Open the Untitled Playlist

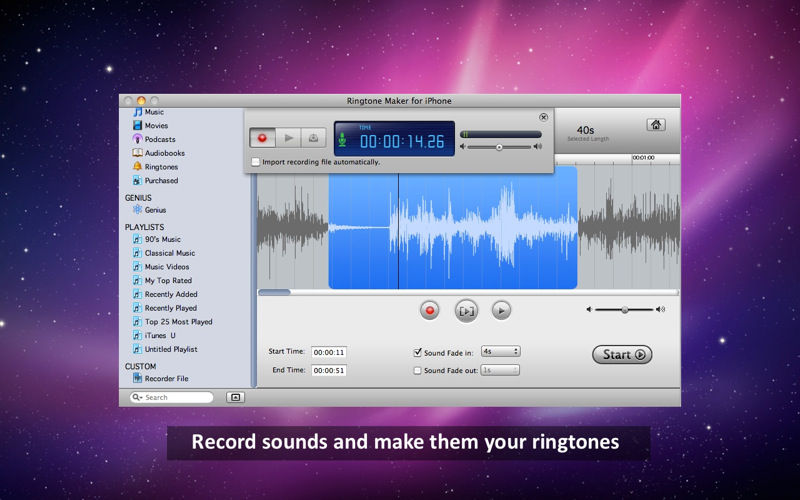165,349
